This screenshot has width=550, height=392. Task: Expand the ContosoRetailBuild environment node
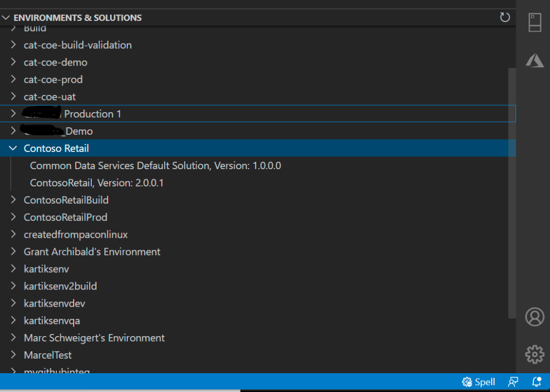13,200
